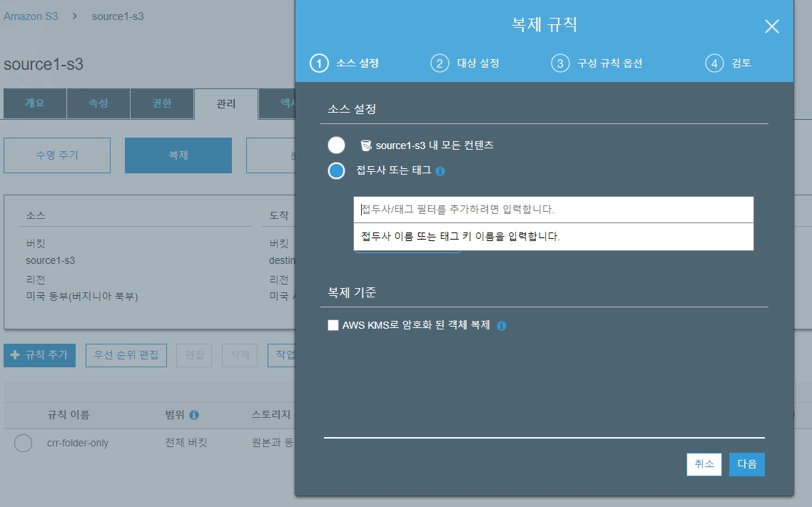Screen dimensions: 812x507
Task: Open the 권한 tab
Action: coord(162,103)
